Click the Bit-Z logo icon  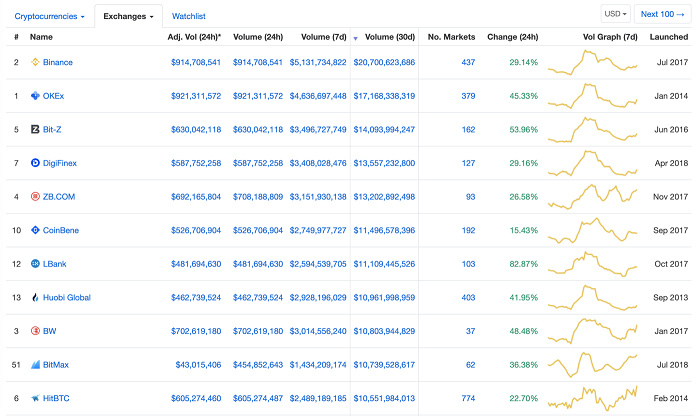pos(35,129)
